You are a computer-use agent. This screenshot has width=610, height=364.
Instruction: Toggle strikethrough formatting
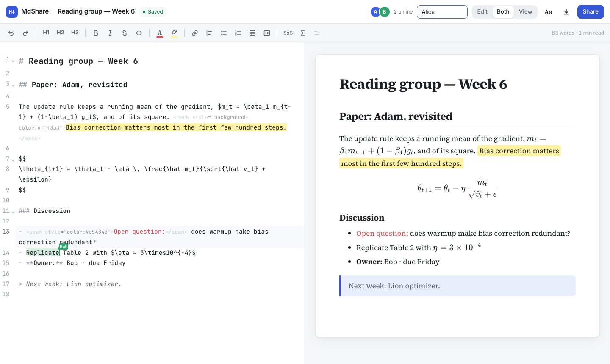(x=125, y=33)
